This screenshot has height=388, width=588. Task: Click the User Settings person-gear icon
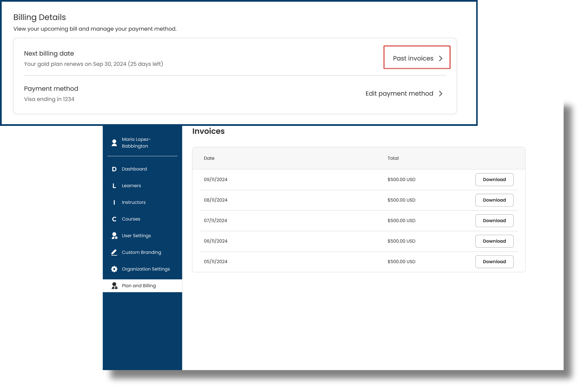[114, 236]
